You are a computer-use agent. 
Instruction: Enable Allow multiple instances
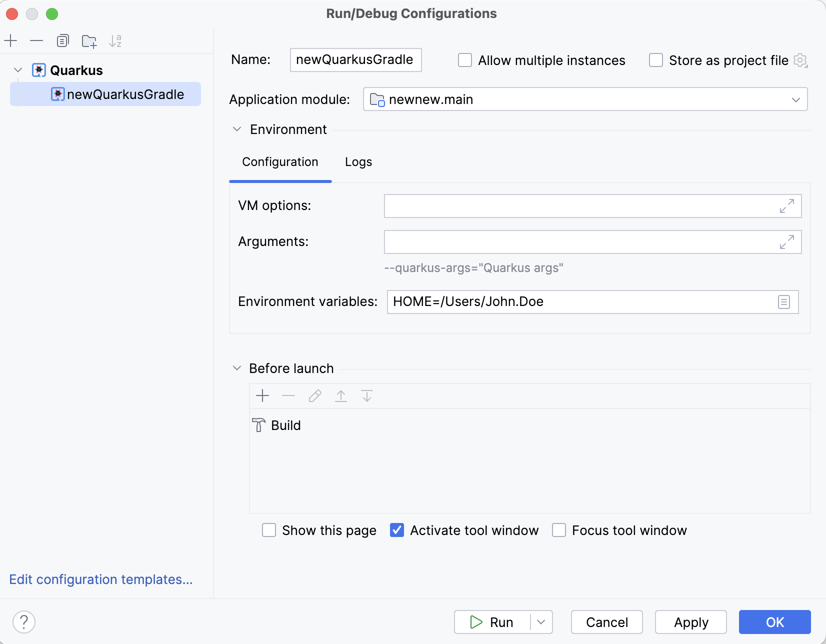(465, 60)
